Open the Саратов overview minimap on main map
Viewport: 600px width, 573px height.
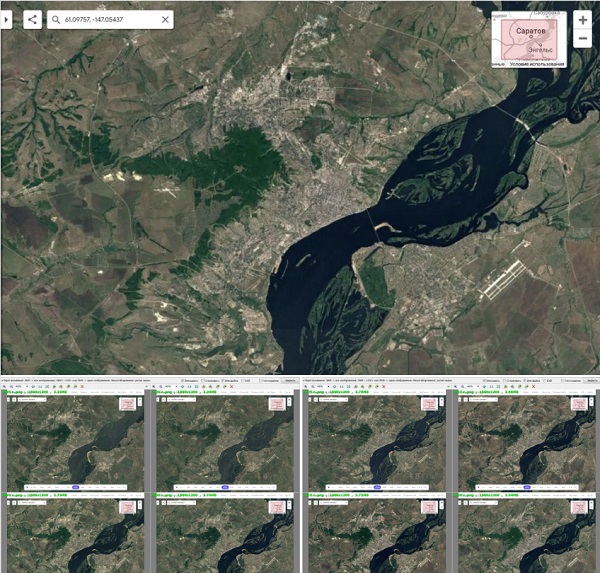tap(529, 39)
